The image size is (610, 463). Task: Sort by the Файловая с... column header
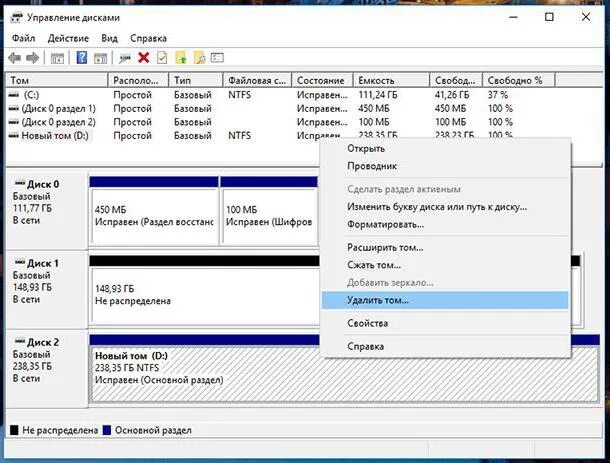point(258,81)
